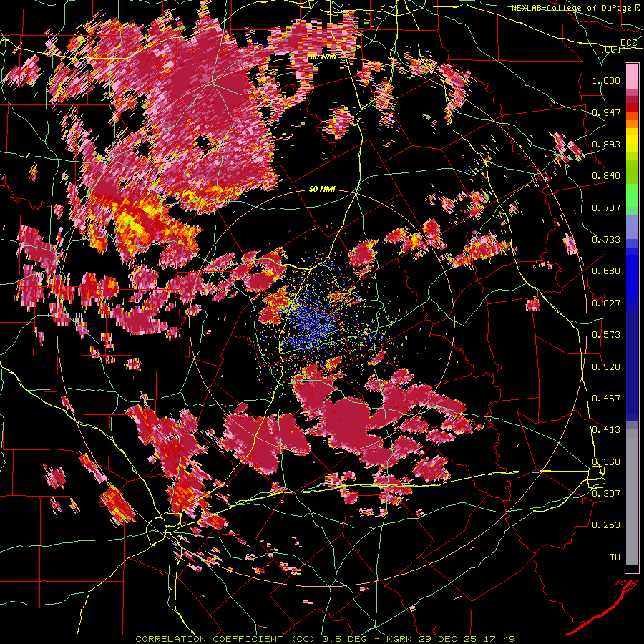Pick the bright green segment of the color bar
644x644 pixels.
[632, 195]
